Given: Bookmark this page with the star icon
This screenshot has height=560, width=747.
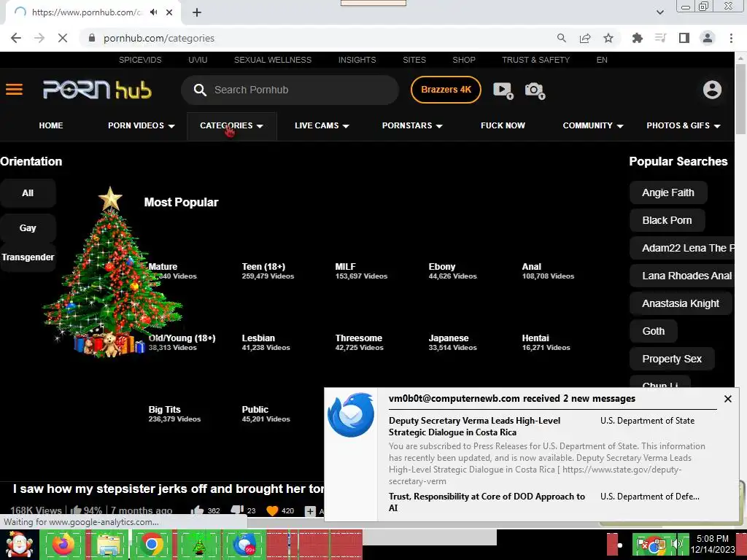Looking at the screenshot, I should [608, 38].
